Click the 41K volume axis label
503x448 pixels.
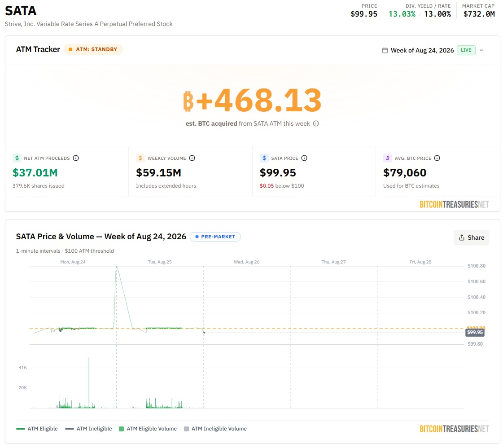23,368
